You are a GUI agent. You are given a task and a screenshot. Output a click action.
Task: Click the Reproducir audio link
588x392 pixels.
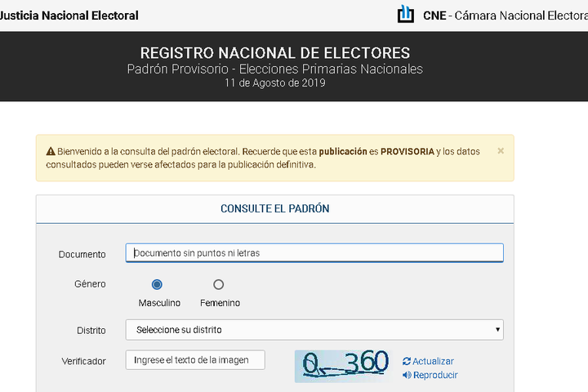[x=430, y=375]
